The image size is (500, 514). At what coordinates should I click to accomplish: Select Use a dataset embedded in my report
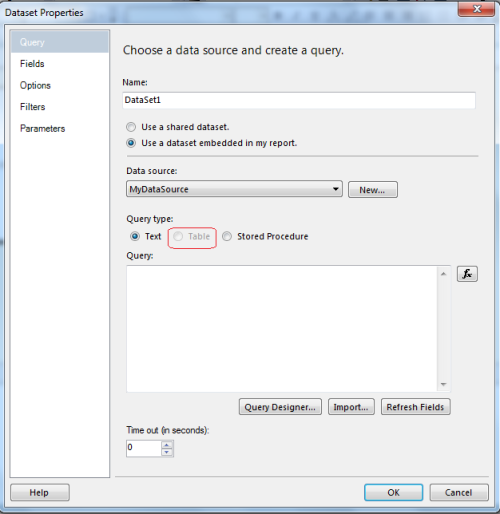[212, 143]
